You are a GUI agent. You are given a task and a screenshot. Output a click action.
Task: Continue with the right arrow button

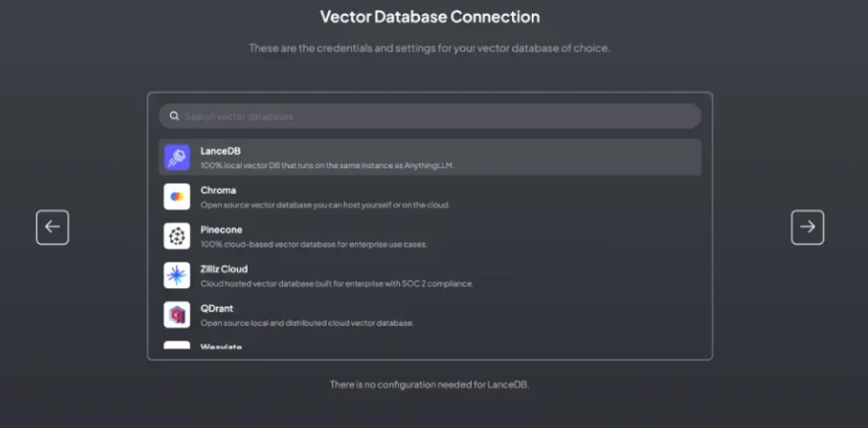click(x=808, y=227)
